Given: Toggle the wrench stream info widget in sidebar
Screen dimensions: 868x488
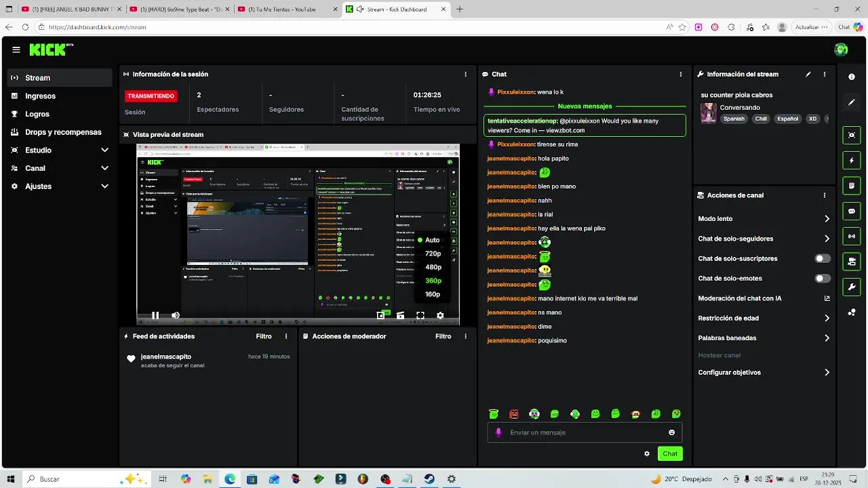Looking at the screenshot, I should (x=852, y=287).
